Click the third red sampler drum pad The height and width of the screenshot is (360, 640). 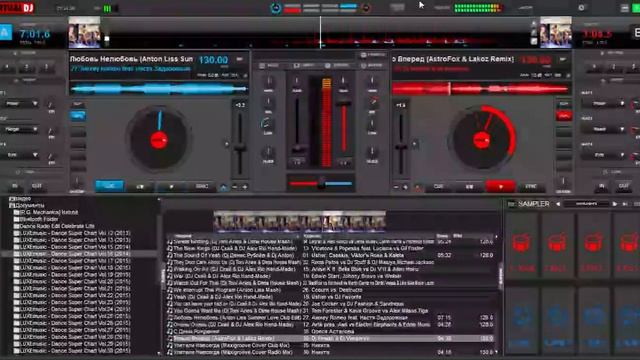pyautogui.click(x=593, y=246)
